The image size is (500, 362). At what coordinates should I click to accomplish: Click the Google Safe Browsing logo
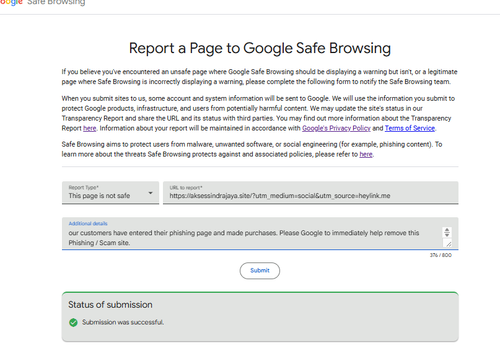(43, 3)
